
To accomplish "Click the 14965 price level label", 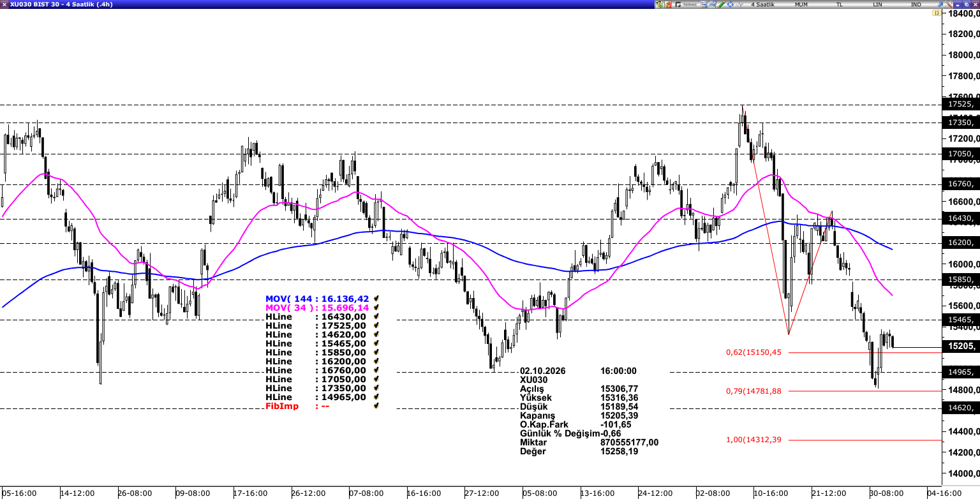I will pos(961,371).
